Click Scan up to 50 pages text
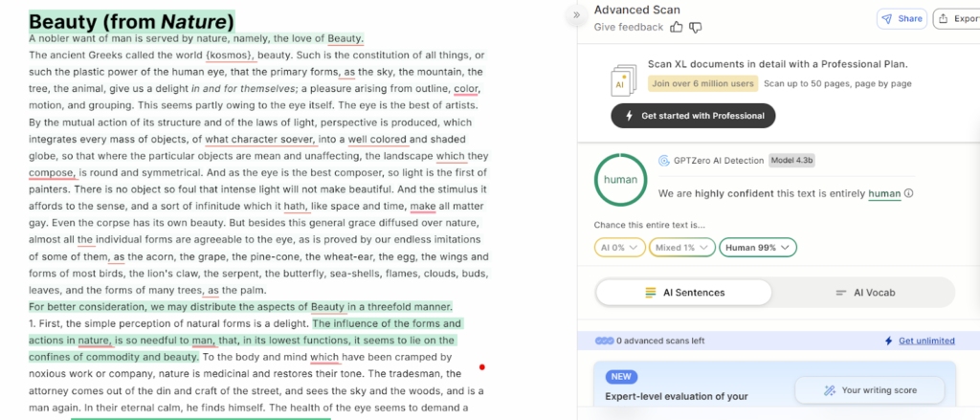Viewport: 980px width, 420px height. [x=837, y=84]
